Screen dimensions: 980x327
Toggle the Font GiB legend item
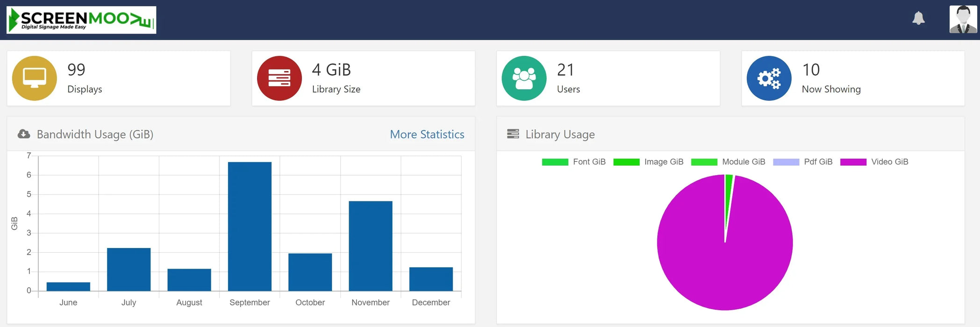tap(573, 162)
